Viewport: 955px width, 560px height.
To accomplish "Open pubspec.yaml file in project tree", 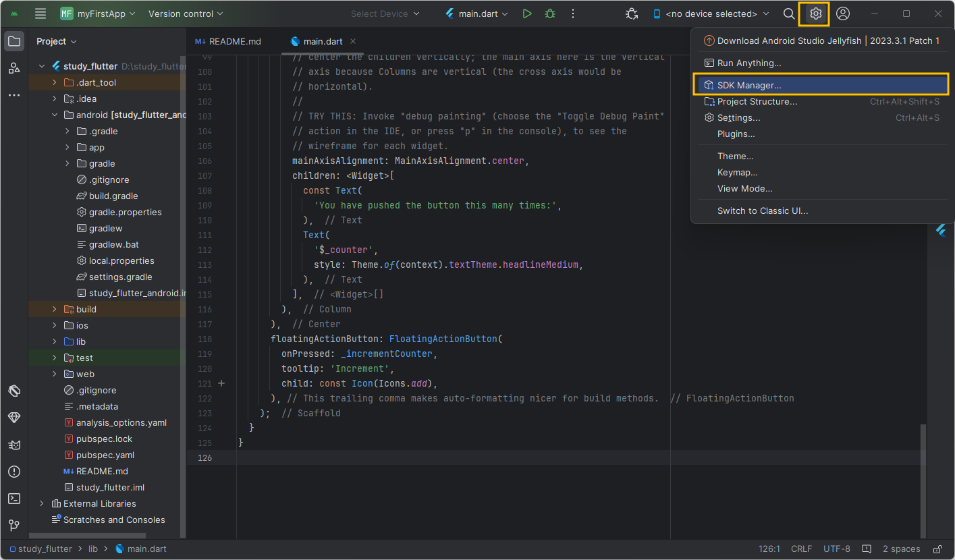I will point(105,455).
